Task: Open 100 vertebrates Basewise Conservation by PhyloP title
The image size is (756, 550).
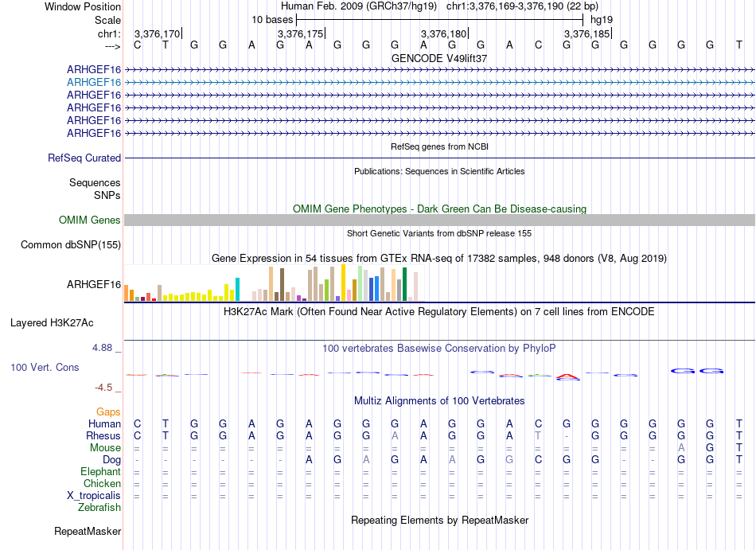Action: [439, 348]
